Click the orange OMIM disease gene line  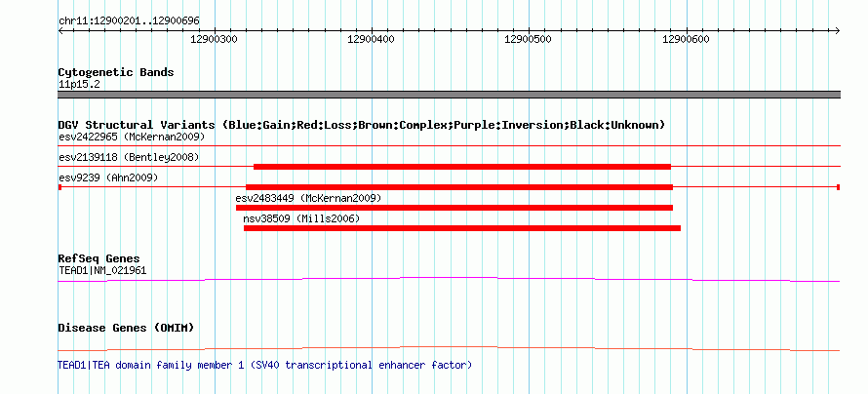(x=449, y=348)
